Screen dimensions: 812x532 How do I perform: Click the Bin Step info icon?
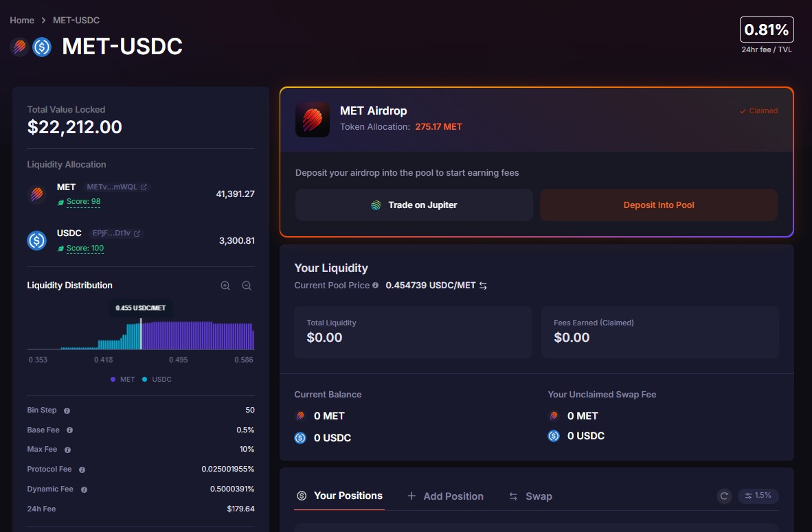pyautogui.click(x=67, y=410)
